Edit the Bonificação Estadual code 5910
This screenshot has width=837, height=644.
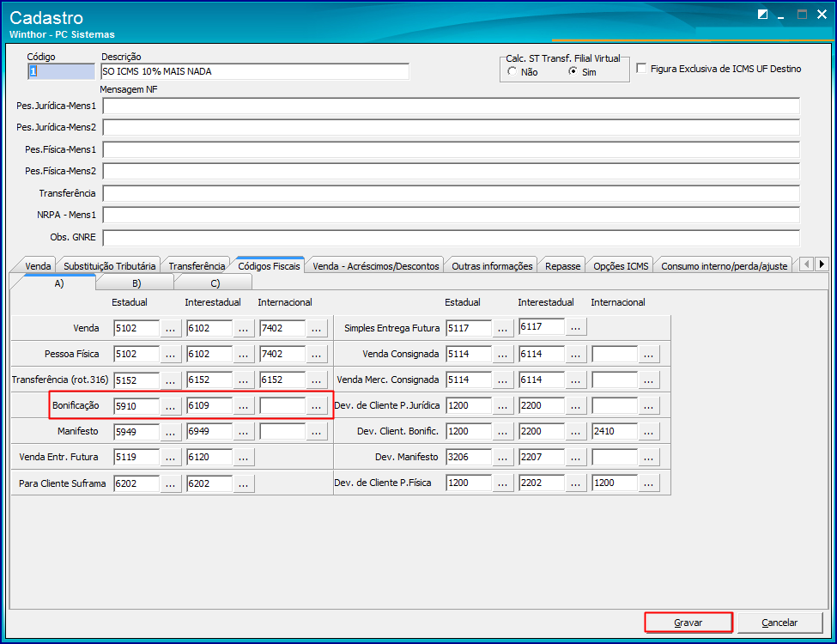coord(136,406)
